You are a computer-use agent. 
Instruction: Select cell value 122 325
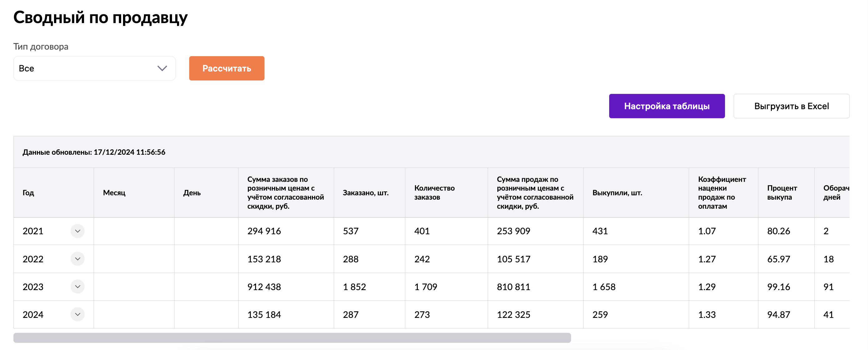(514, 315)
